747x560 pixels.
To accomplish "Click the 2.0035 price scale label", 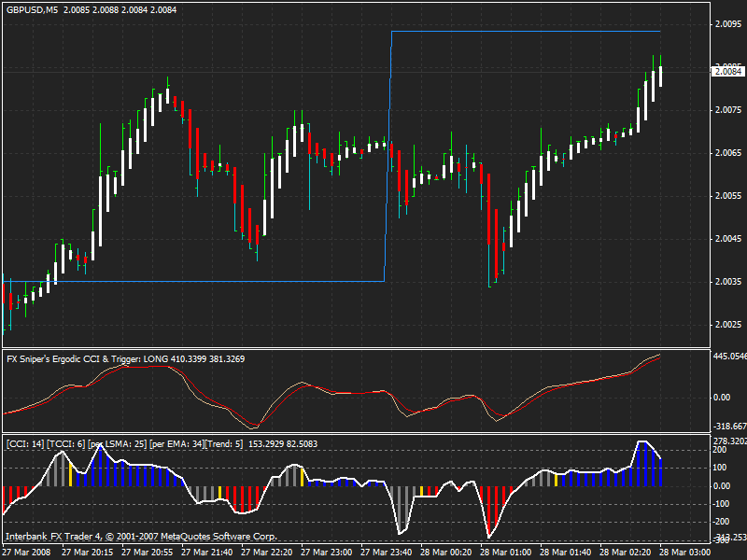I will (x=728, y=282).
